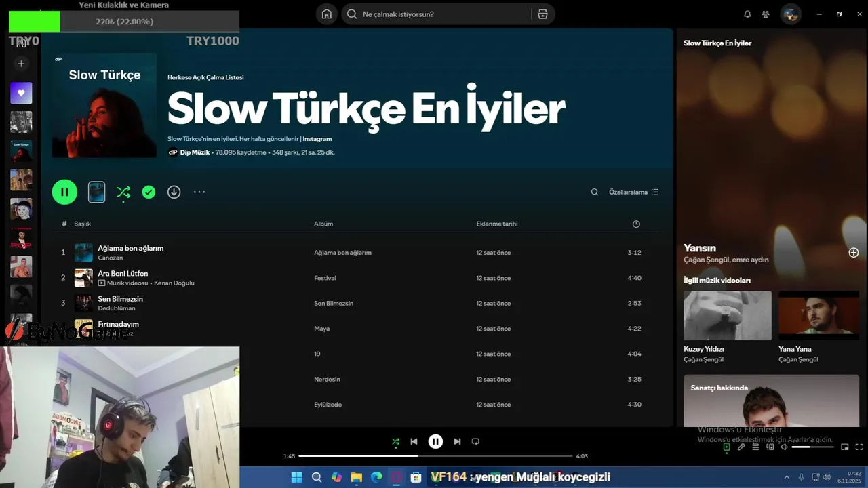Sort by the duration clock icon header

pyautogui.click(x=636, y=224)
